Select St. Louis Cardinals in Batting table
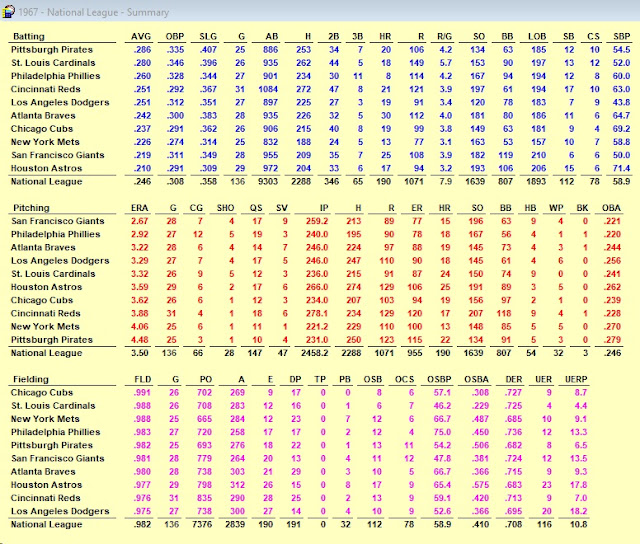 click(53, 63)
